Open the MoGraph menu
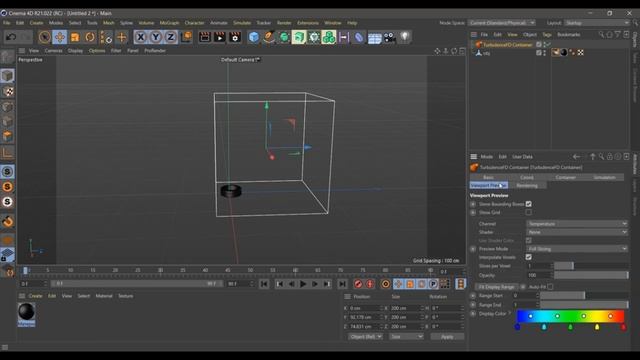The image size is (640, 360). pos(169,23)
